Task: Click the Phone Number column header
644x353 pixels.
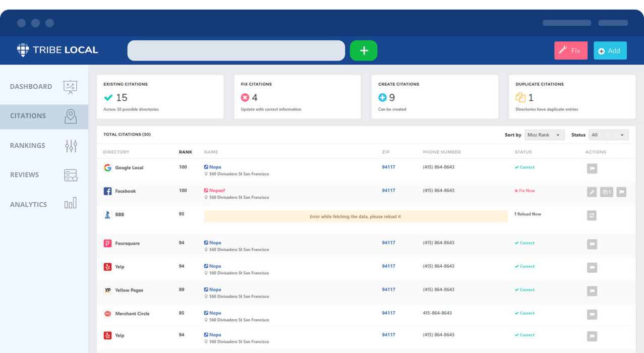Action: pos(442,152)
